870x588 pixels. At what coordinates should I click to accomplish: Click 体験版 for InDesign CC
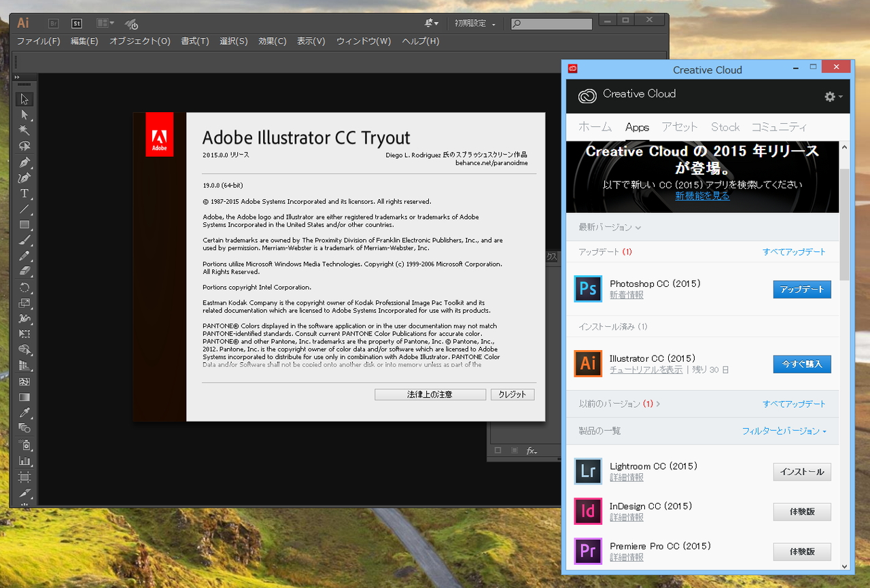802,512
